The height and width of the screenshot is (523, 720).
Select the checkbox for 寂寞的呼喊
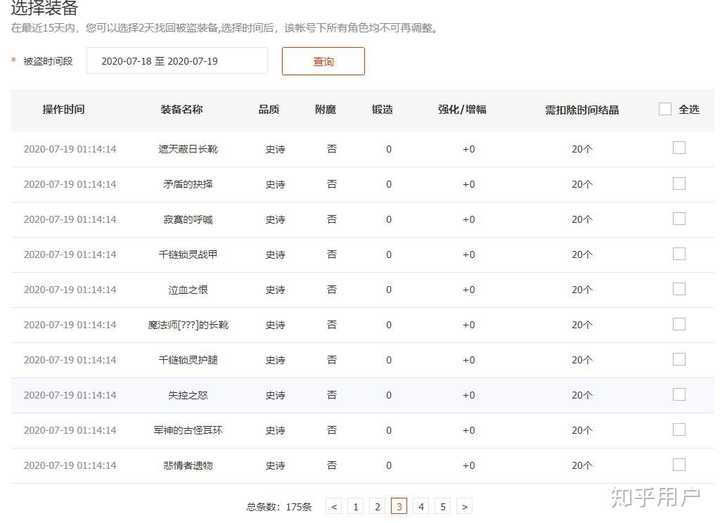679,219
